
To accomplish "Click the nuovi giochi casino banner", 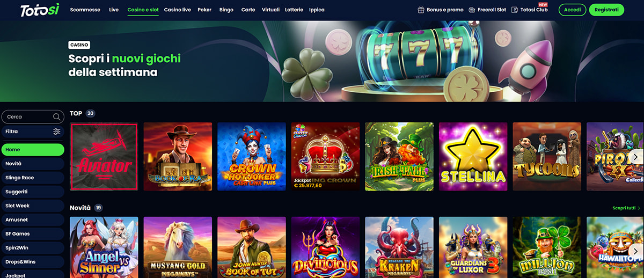I will click(x=322, y=61).
